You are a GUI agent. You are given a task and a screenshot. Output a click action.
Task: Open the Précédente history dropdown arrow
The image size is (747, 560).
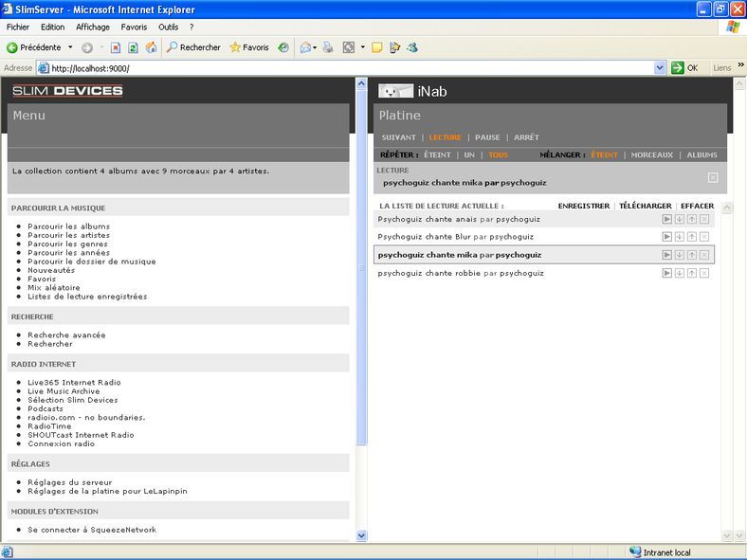(x=70, y=47)
